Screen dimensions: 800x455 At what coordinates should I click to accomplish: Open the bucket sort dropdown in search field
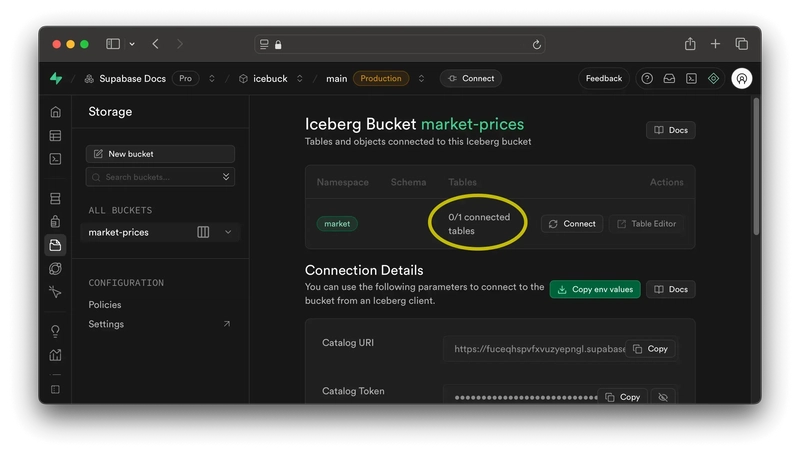(226, 176)
